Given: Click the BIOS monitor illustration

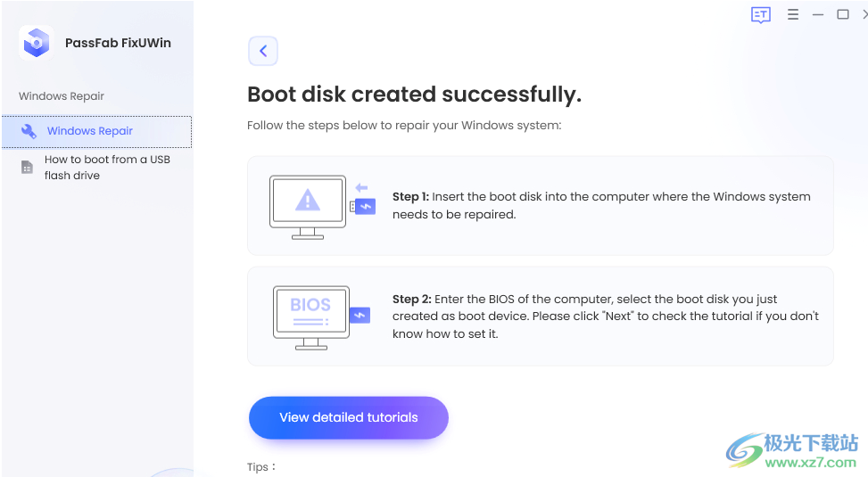Looking at the screenshot, I should pos(311,317).
